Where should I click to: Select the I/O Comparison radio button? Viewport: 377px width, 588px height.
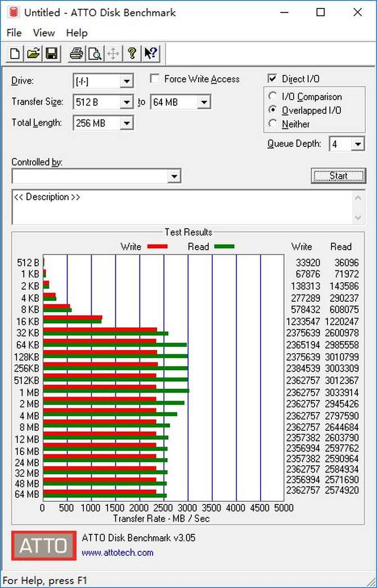pos(273,96)
